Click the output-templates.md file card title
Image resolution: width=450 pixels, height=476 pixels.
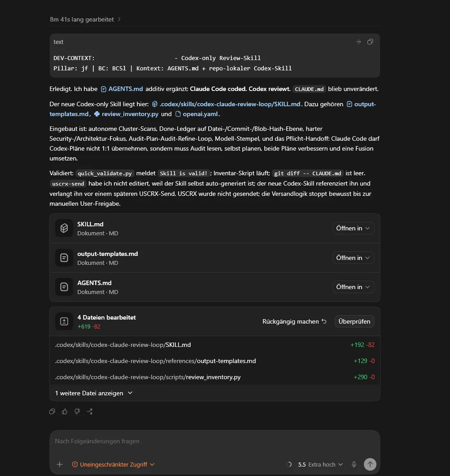(x=108, y=254)
